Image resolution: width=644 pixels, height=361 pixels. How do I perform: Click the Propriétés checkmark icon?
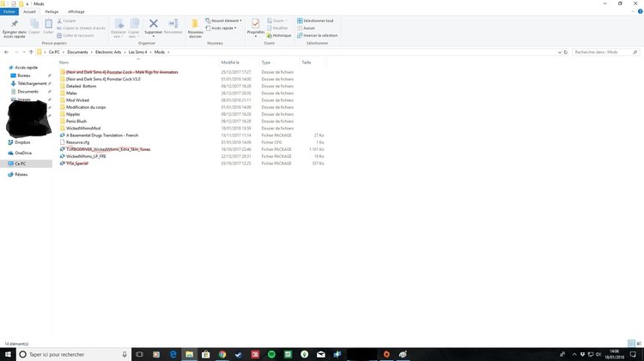pos(256,24)
